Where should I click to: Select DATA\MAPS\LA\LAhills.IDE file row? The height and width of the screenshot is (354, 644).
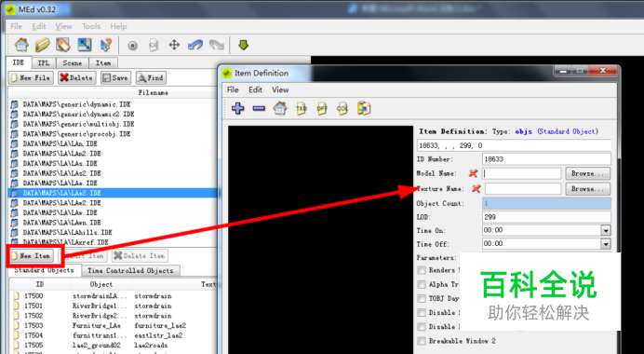(113, 232)
